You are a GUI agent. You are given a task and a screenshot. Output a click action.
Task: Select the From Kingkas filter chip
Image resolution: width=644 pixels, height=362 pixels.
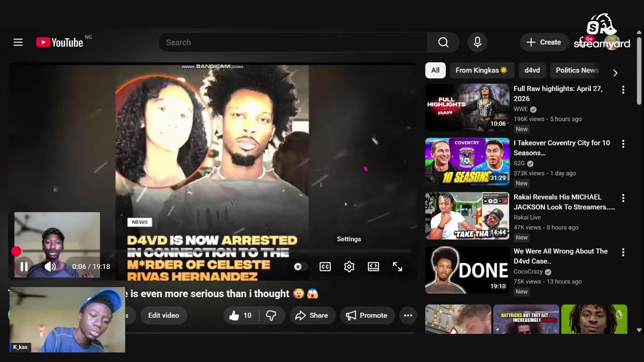[x=481, y=70]
